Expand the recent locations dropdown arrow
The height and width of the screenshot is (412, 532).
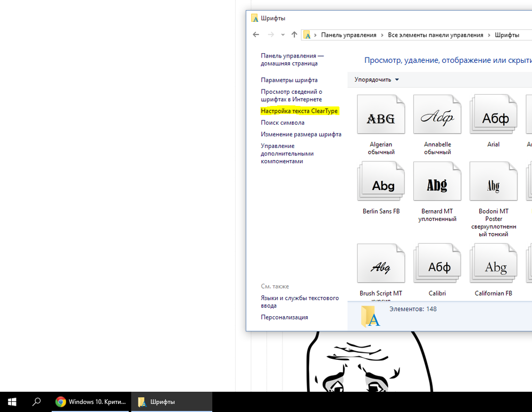[283, 35]
